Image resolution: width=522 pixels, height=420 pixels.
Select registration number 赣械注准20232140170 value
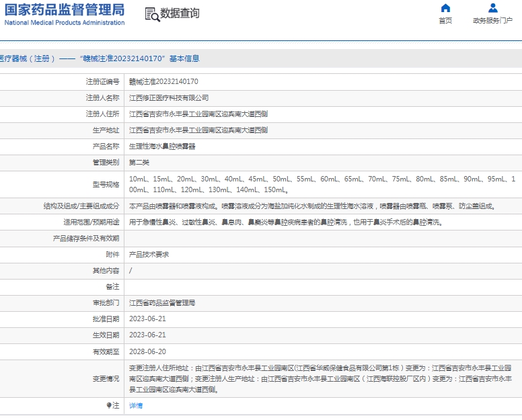pos(163,81)
